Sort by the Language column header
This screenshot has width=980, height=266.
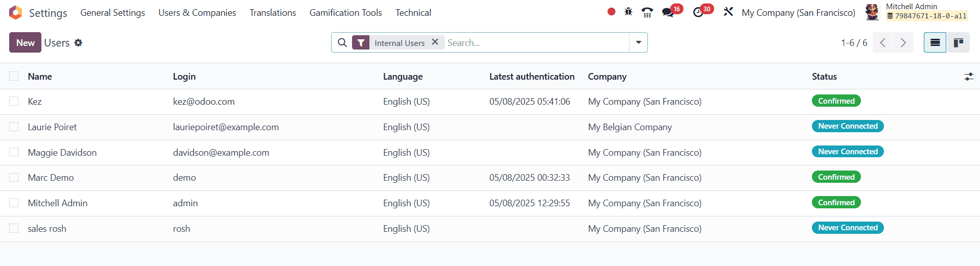[403, 76]
